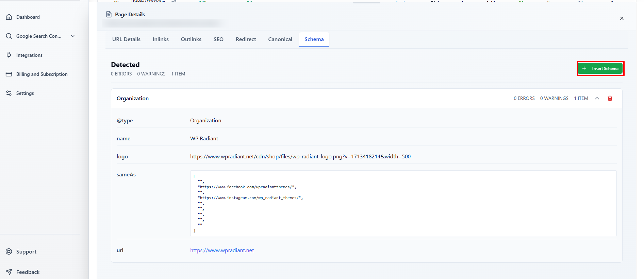Select the Schema tab
The height and width of the screenshot is (279, 644).
pyautogui.click(x=314, y=39)
